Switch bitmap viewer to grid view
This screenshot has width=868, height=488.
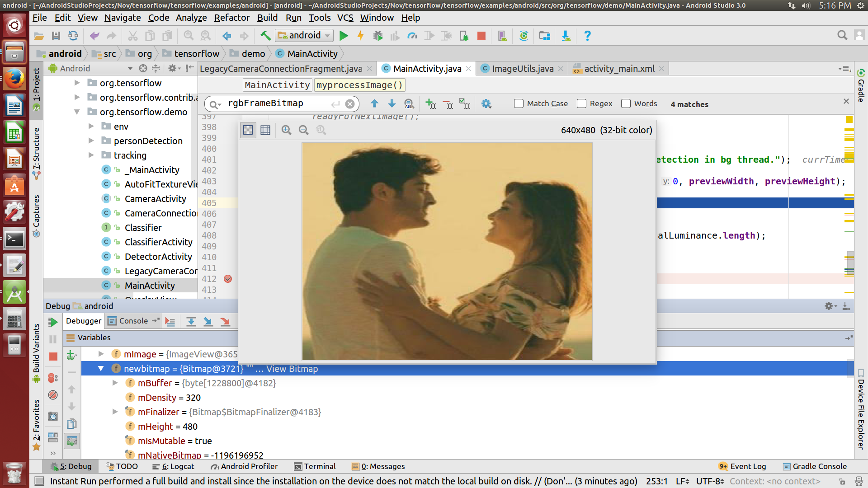tap(265, 130)
